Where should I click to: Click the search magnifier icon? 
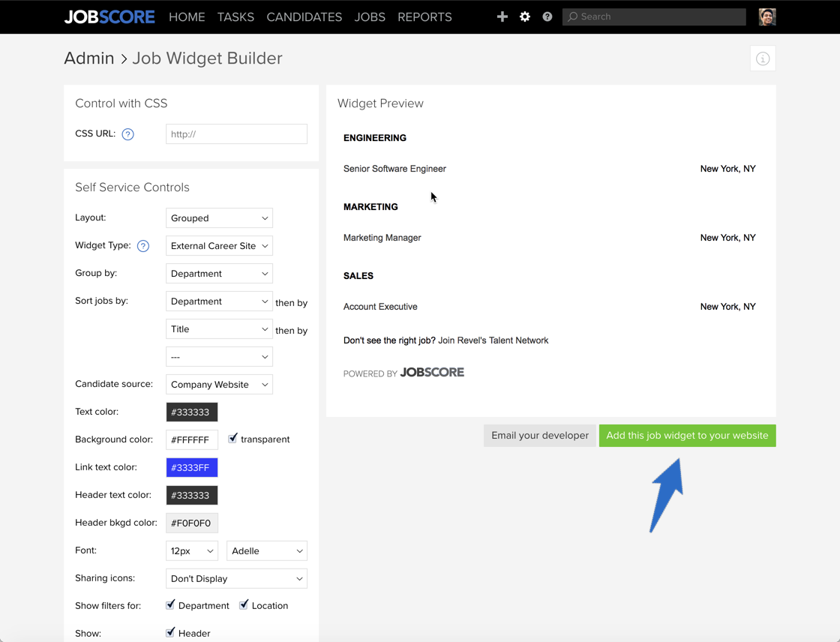(573, 16)
